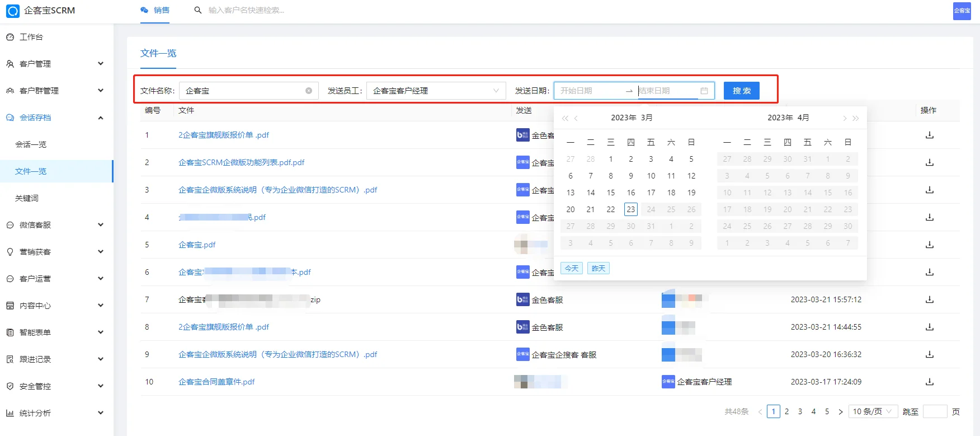Screen dimensions: 980x436
Task: Expand 跟进记录 menu in the sidebar
Action: (56, 359)
